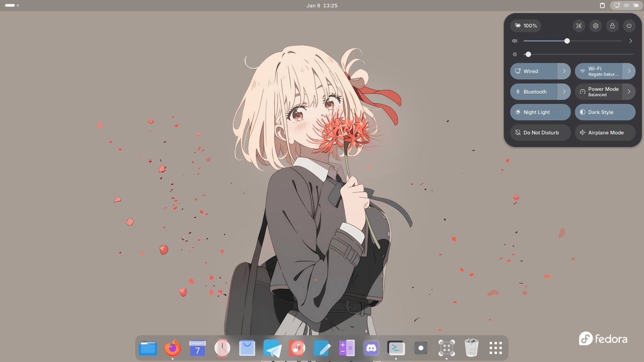Expand the Bluetooth devices submenu arrow

(565, 92)
